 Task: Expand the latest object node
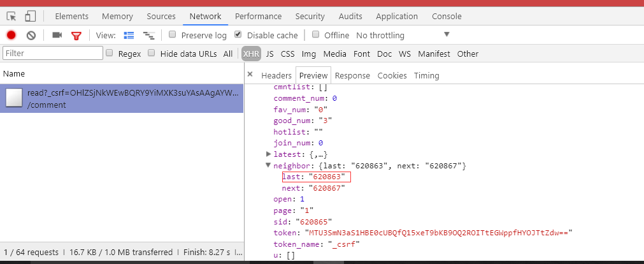(269, 154)
